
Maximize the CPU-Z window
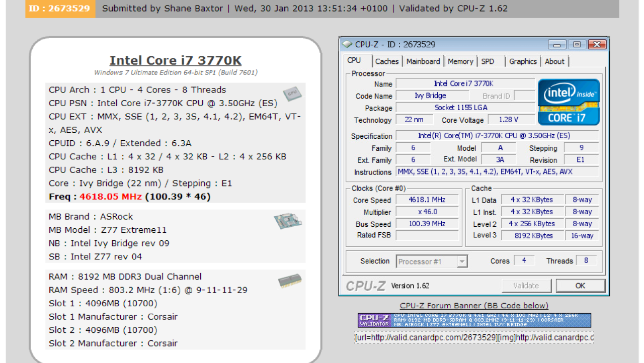tap(577, 45)
